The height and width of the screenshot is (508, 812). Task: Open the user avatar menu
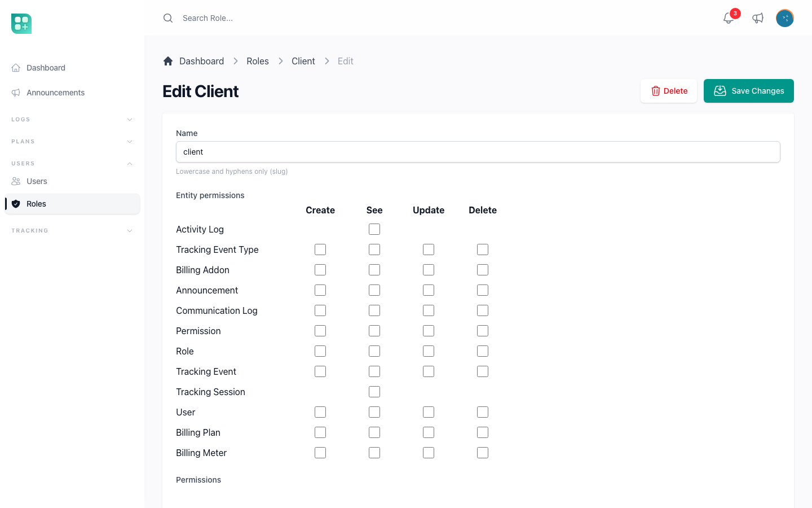coord(785,18)
